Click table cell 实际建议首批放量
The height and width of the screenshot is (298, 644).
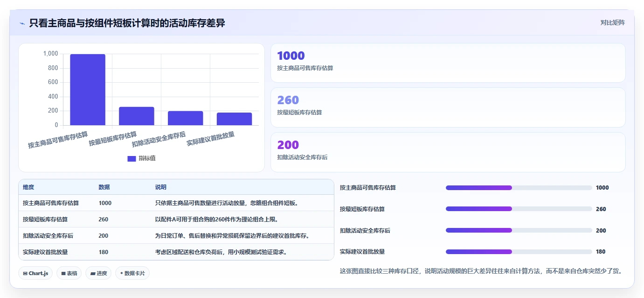coord(45,252)
